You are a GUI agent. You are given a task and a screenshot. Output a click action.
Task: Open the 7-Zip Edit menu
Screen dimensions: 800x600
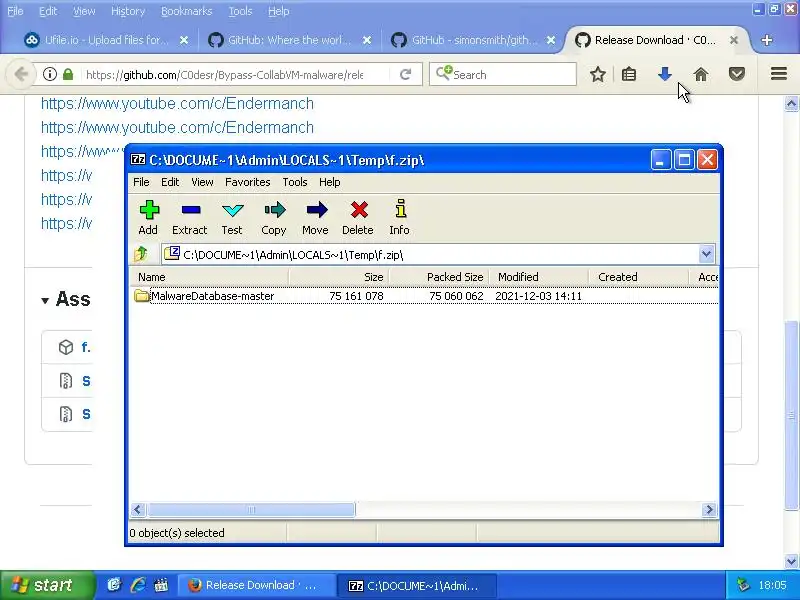tap(170, 182)
